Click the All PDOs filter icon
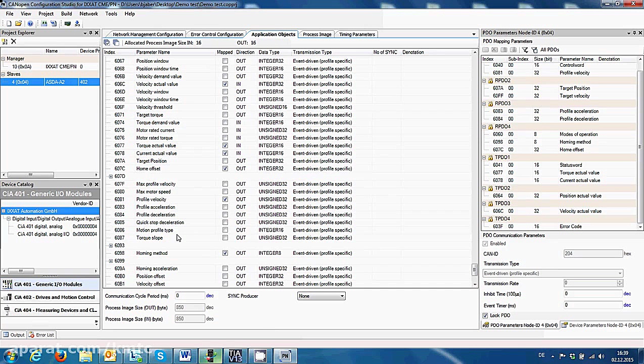The width and height of the screenshot is (644, 364). [x=535, y=50]
